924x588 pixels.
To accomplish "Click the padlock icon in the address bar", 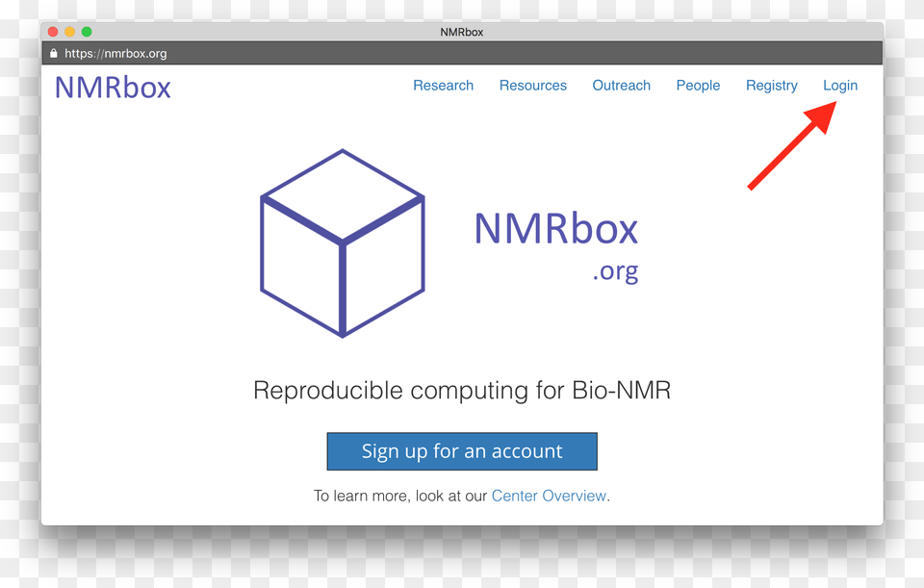I will point(54,54).
